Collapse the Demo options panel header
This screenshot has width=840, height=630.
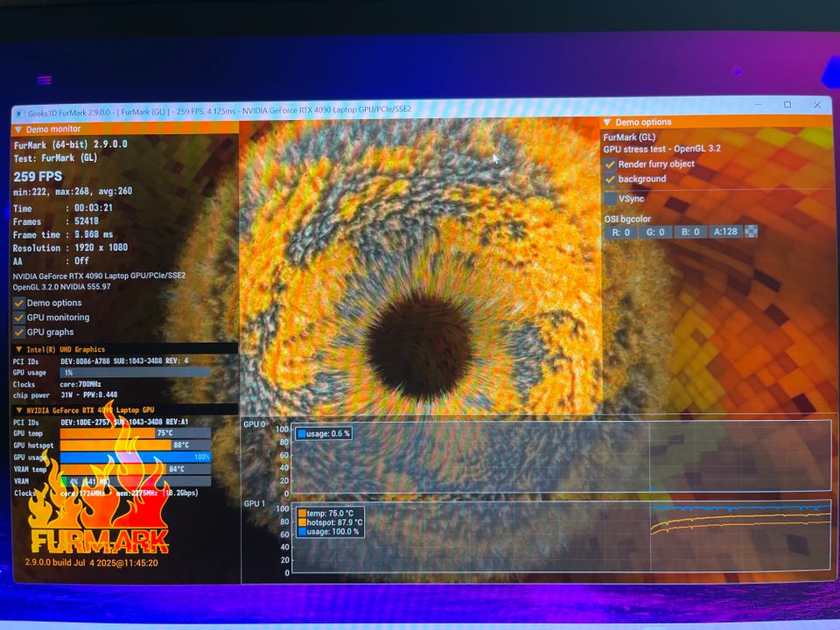pyautogui.click(x=607, y=122)
